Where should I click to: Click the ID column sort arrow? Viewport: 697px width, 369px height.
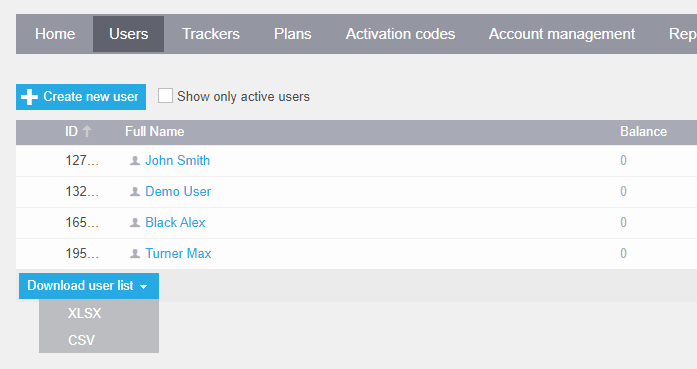click(87, 131)
